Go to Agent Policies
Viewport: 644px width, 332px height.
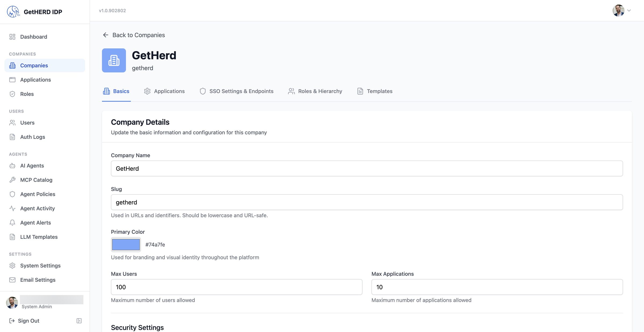pyautogui.click(x=45, y=194)
